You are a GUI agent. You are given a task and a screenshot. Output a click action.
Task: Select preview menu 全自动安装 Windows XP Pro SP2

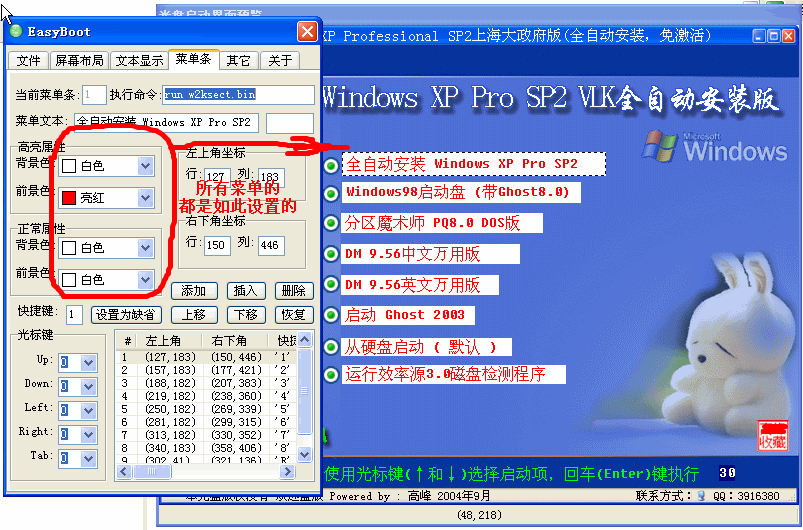tap(474, 164)
